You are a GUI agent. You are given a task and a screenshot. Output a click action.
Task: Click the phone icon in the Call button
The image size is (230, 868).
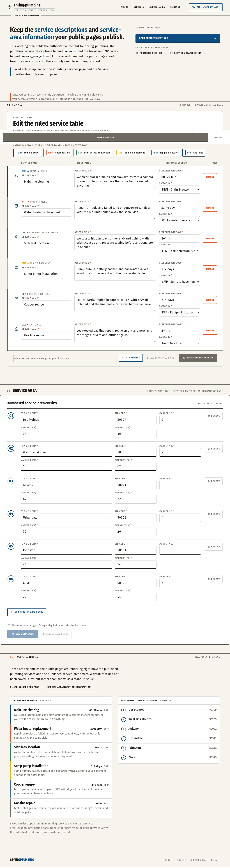[x=193, y=7]
